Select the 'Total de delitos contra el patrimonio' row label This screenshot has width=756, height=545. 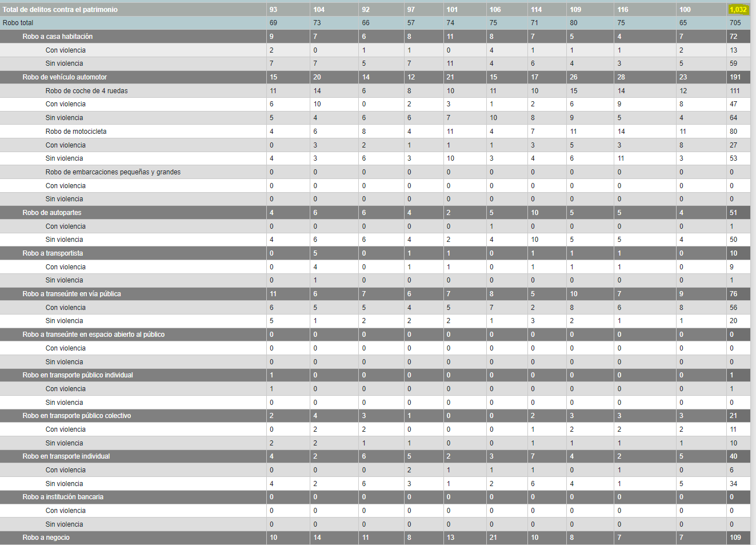pos(60,10)
